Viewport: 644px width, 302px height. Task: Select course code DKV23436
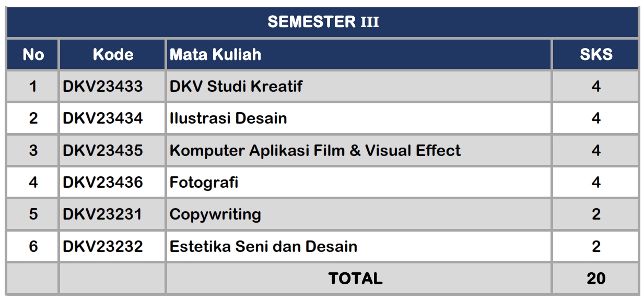(102, 183)
